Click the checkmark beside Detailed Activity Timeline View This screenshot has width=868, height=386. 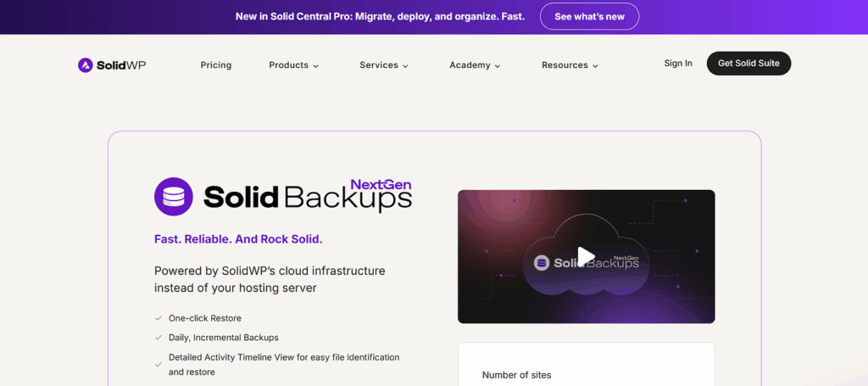tap(159, 365)
